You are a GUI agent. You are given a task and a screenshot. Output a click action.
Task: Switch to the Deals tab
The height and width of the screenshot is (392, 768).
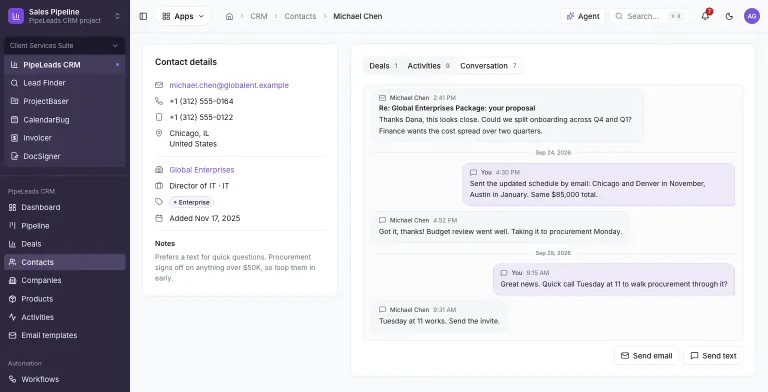[383, 66]
